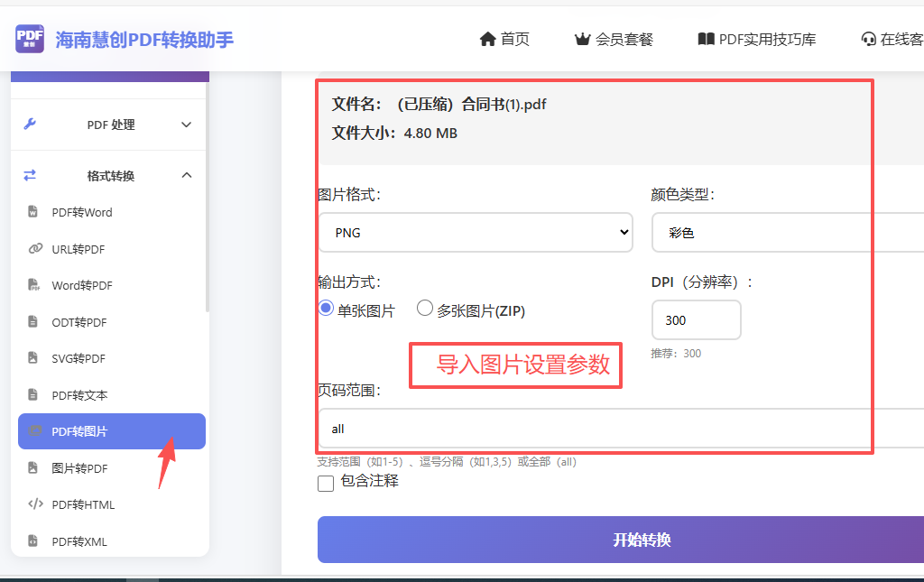
Task: Select the 单张图片 output radio button
Action: click(x=326, y=308)
